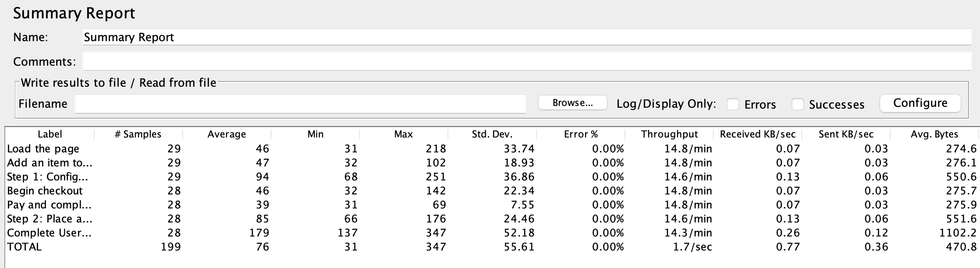Click Std. Dev. value 33.74
Screen dimensions: 980x268
point(519,149)
